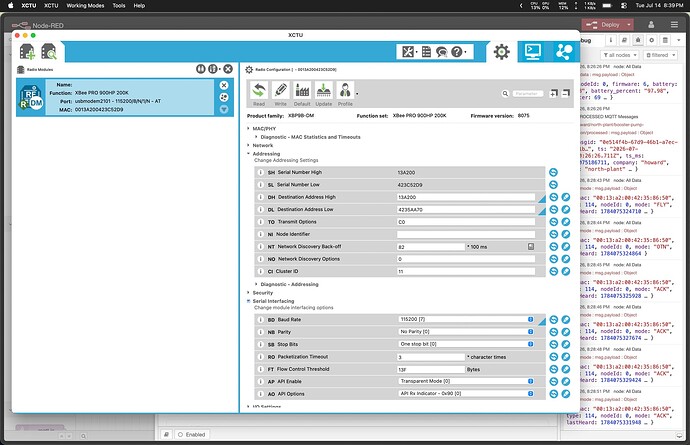This screenshot has height=445, width=690.
Task: Click expand all sections icon
Action: pos(554,93)
